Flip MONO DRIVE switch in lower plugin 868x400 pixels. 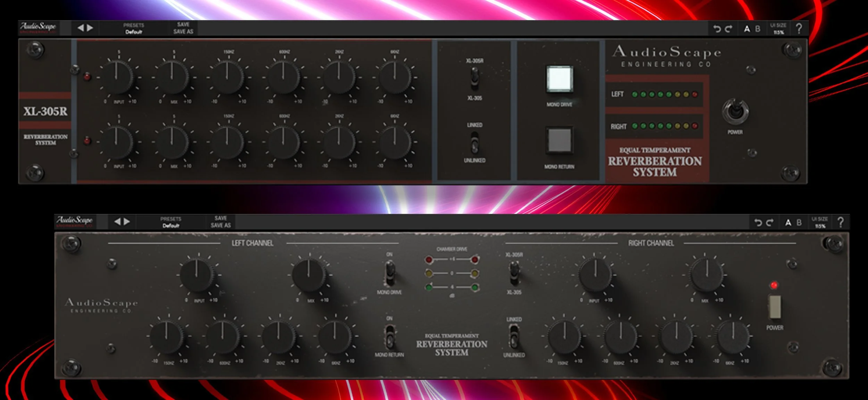390,273
